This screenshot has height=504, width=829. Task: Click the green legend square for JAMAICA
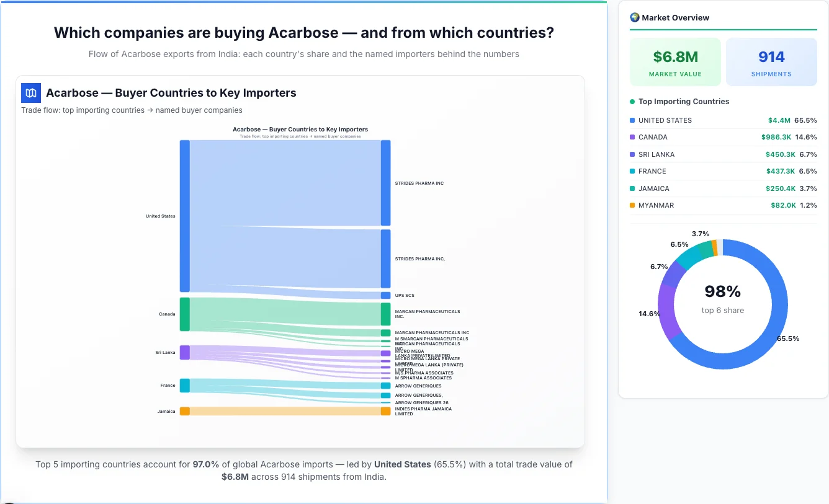tap(631, 188)
